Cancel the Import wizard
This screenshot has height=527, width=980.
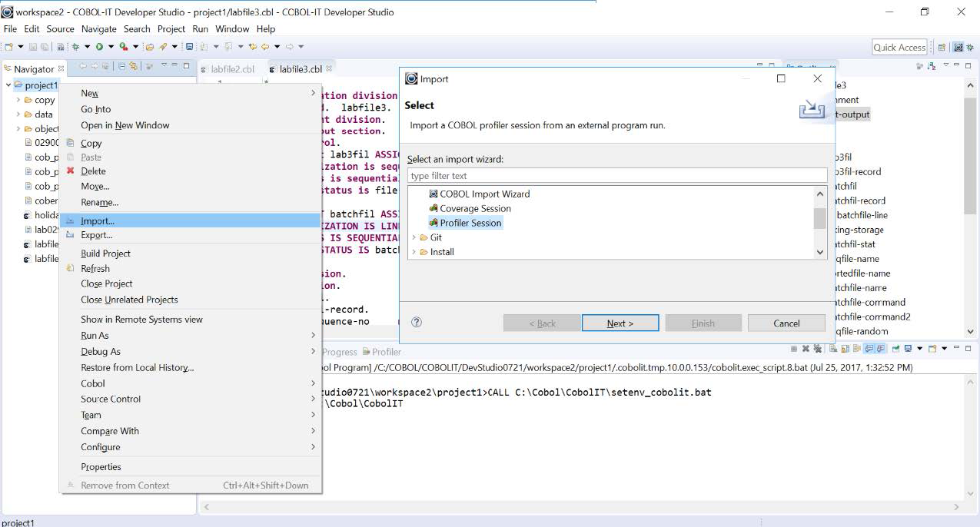point(786,323)
